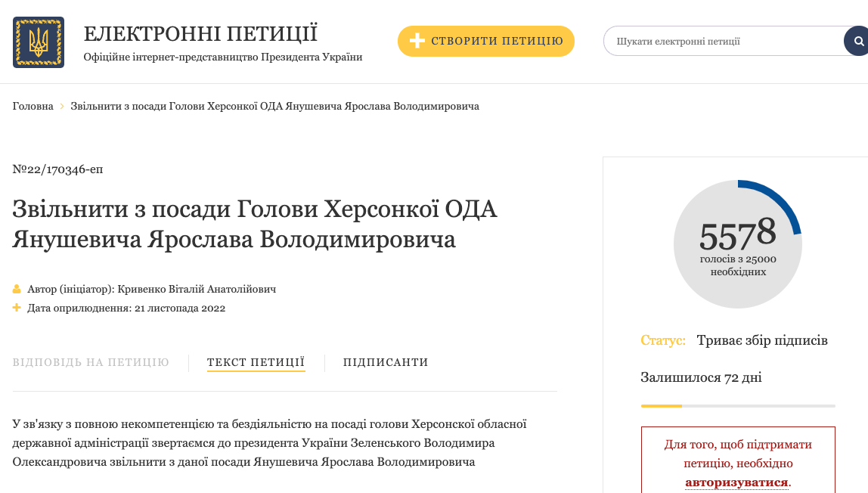
Task: Focus the Шукати електронні петиції search field
Action: click(722, 41)
